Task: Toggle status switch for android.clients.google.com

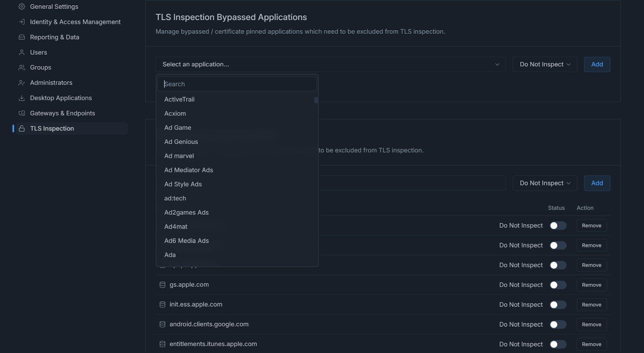Action: pyautogui.click(x=558, y=324)
